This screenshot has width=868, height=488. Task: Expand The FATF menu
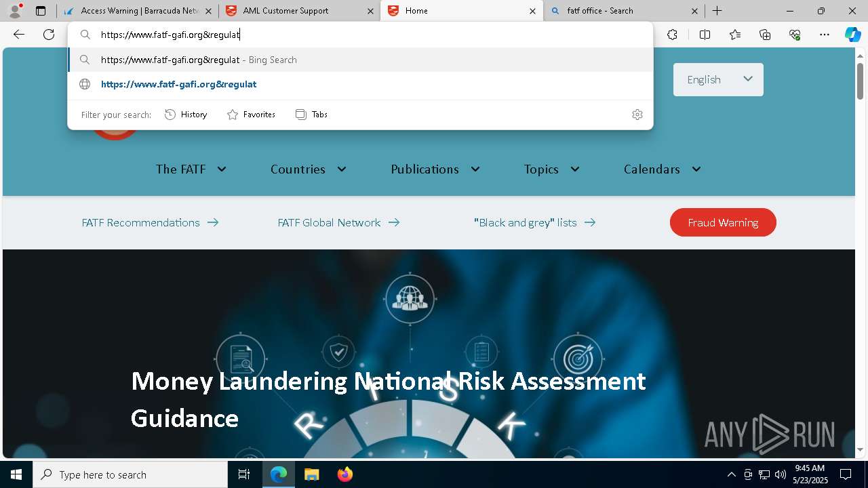(x=191, y=169)
